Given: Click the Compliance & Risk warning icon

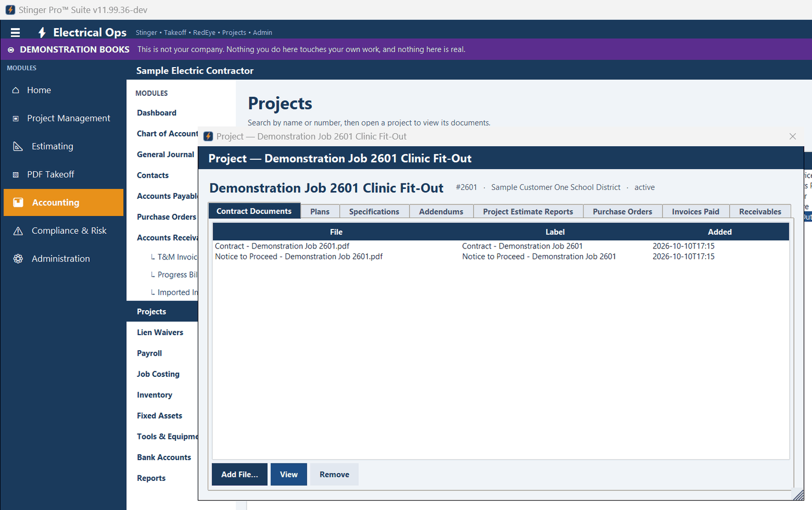Looking at the screenshot, I should coord(18,231).
